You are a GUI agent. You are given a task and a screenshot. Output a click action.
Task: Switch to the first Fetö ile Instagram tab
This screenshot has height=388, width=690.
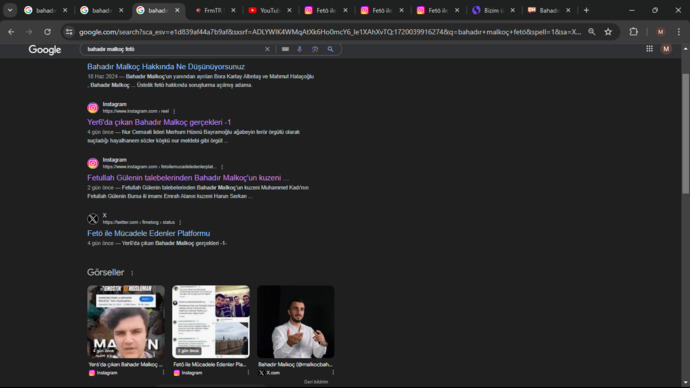pos(326,10)
